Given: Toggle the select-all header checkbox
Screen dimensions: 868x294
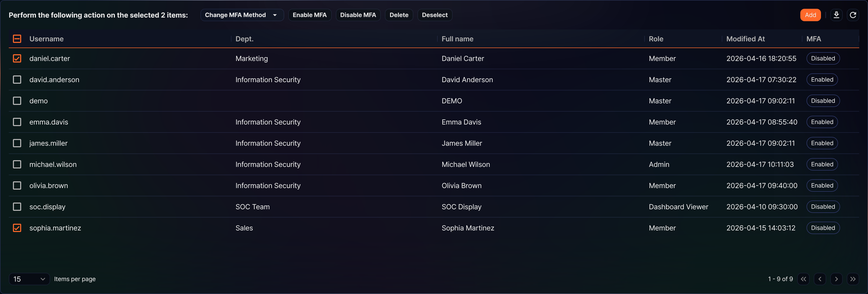Looking at the screenshot, I should 17,39.
